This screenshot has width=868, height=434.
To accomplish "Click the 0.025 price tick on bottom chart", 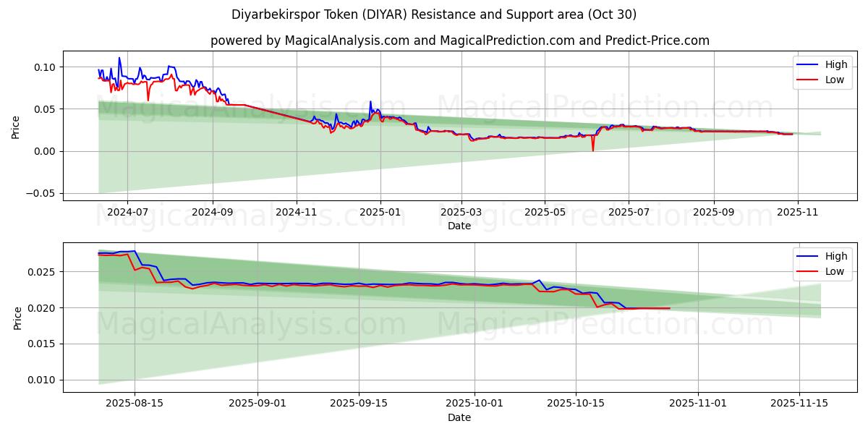I will tap(42, 272).
